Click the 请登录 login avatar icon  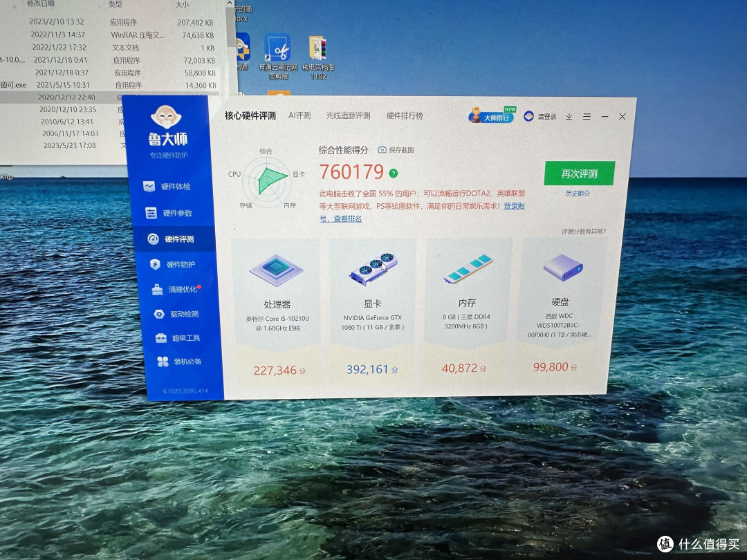coord(528,116)
